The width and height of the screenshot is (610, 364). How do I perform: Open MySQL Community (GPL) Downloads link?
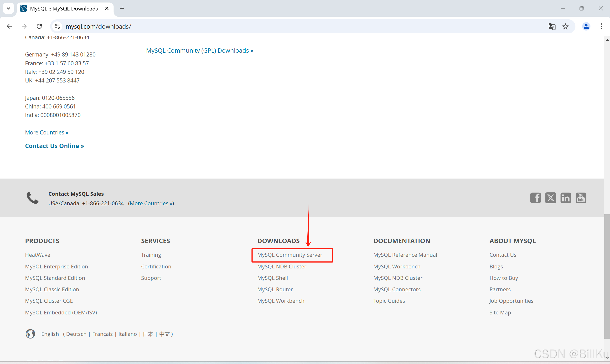tap(200, 51)
